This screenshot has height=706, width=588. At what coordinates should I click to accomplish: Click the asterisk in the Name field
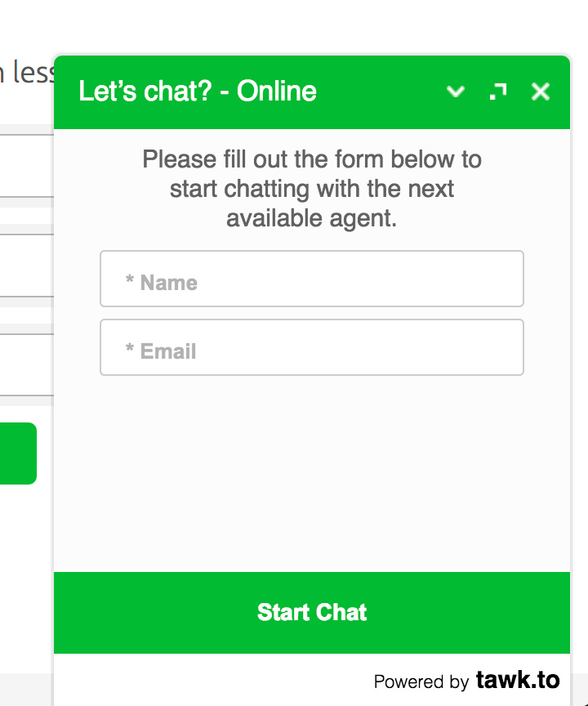point(130,279)
